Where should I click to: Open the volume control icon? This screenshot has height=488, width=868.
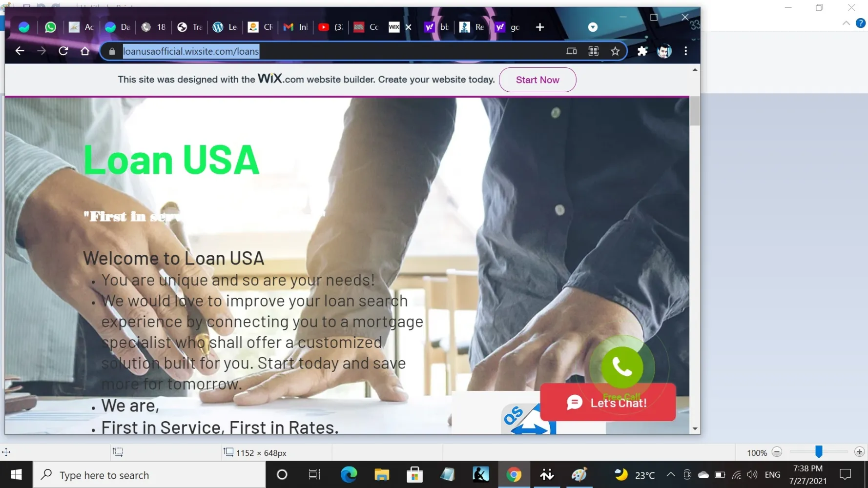coord(752,475)
